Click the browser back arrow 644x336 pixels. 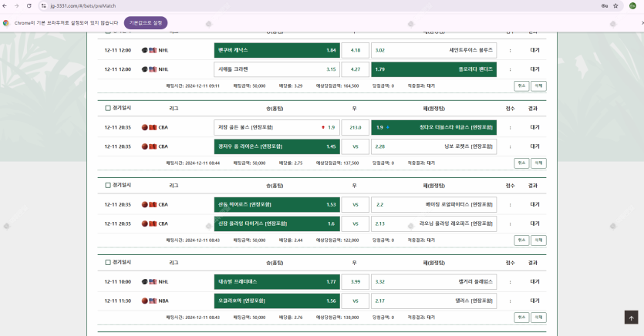[x=6, y=5]
